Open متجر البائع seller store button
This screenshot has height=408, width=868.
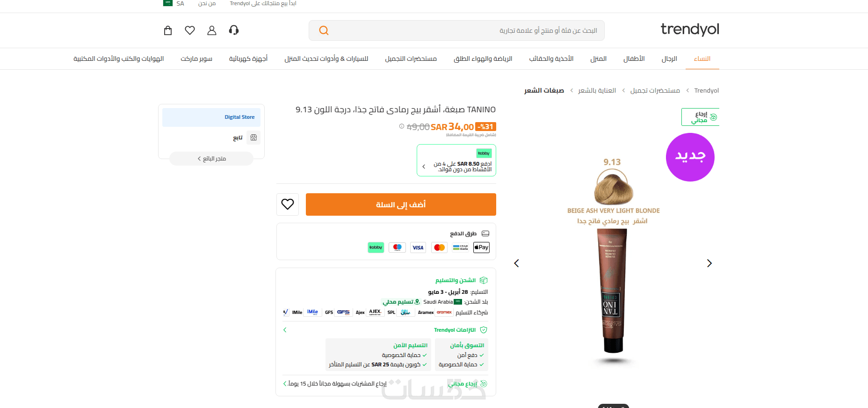pyautogui.click(x=211, y=159)
